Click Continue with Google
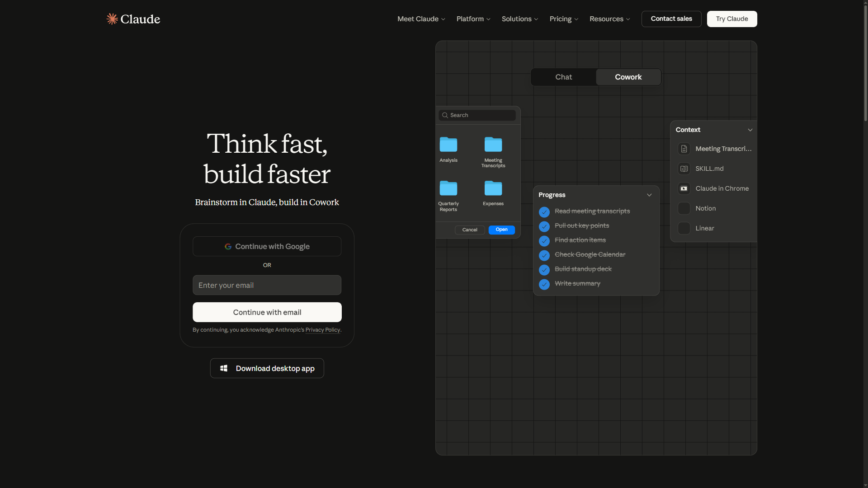 tap(267, 246)
